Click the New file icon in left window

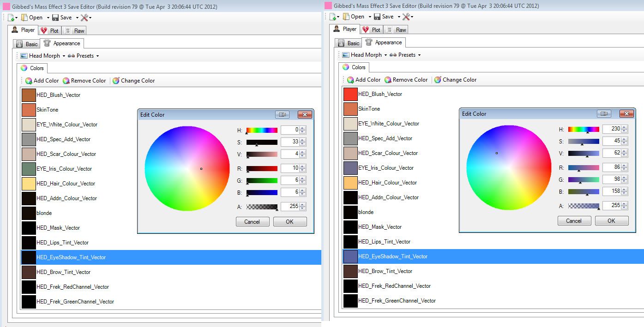coord(11,18)
